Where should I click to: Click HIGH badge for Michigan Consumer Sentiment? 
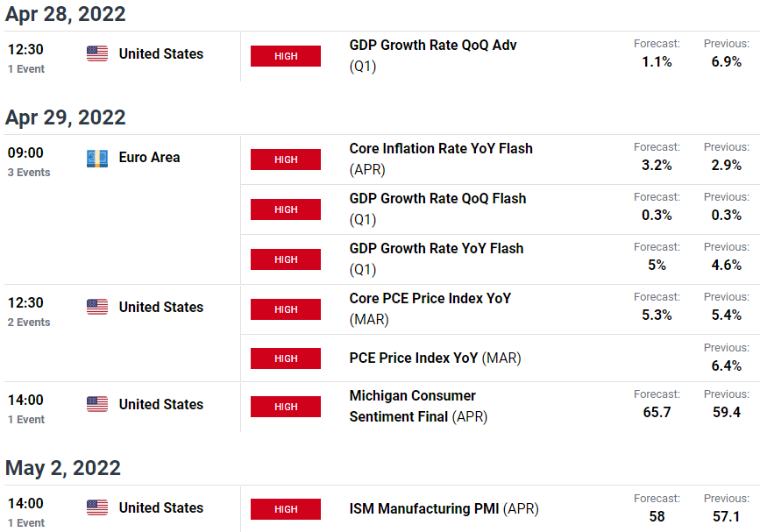(x=286, y=407)
